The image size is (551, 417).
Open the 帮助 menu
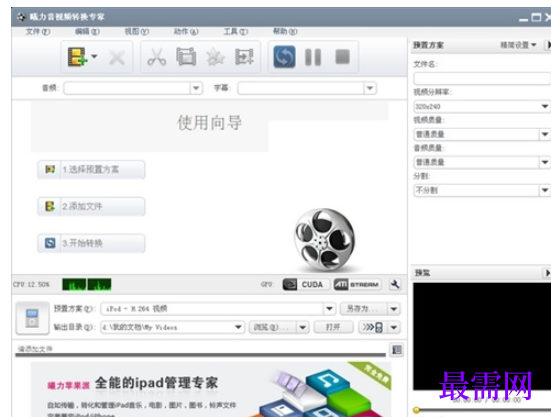click(x=285, y=32)
